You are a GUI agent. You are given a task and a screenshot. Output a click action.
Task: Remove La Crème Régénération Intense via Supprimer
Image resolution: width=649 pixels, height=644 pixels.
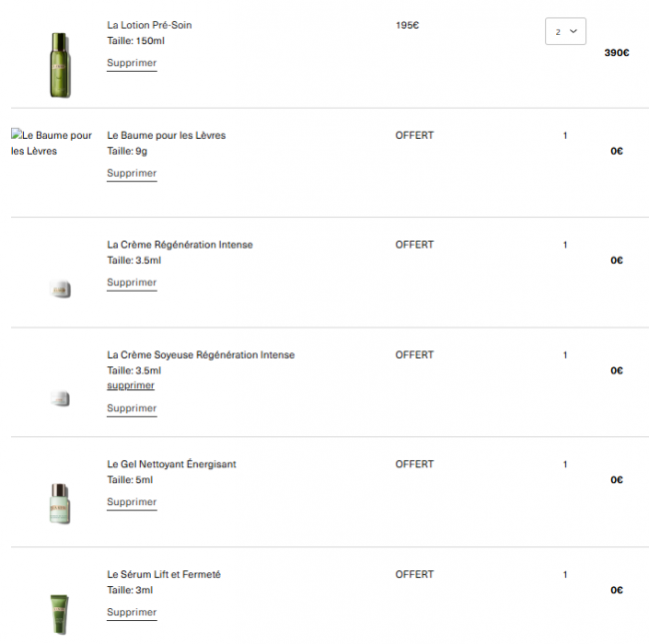click(132, 283)
